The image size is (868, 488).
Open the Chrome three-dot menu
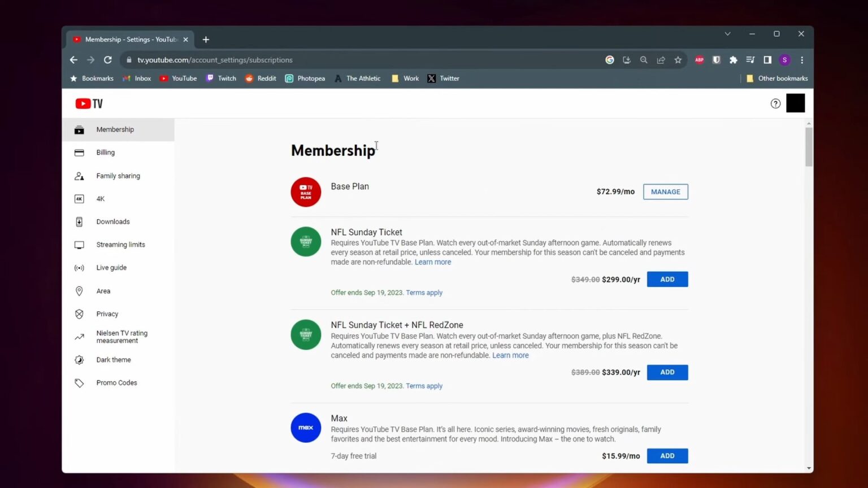tap(802, 60)
